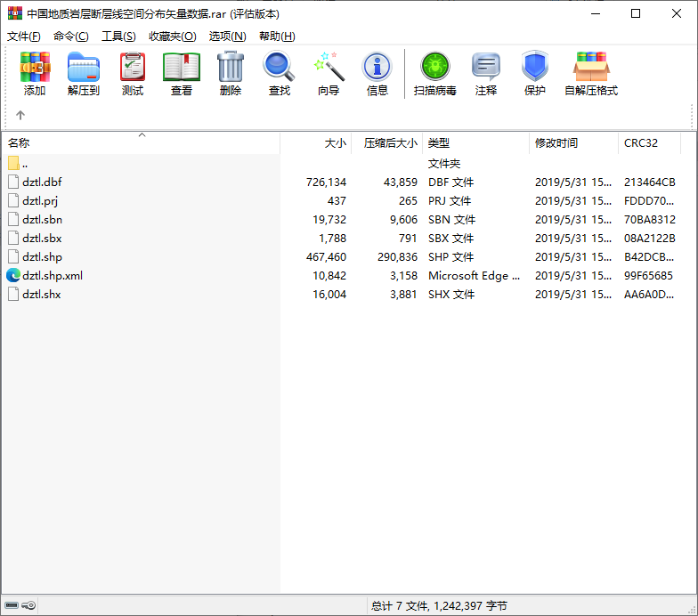Viewport: 698px width, 616px height.
Task: Open the View (查看) book icon
Action: coord(182,67)
